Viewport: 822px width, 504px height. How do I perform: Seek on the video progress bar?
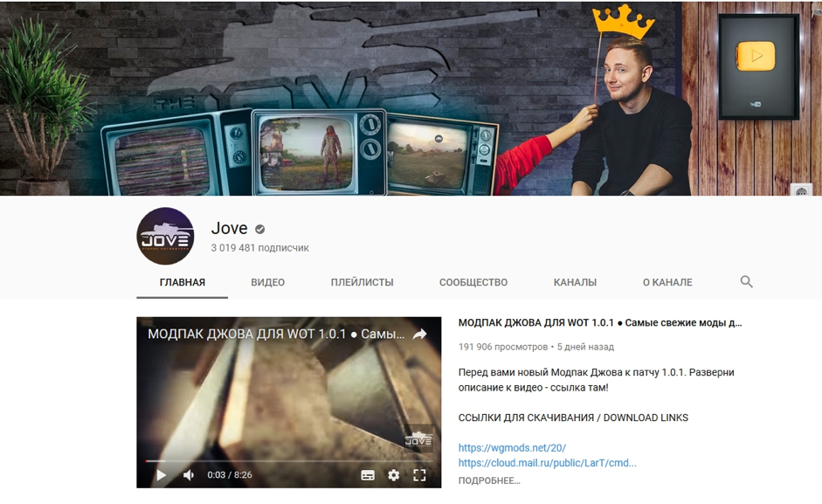point(289,461)
